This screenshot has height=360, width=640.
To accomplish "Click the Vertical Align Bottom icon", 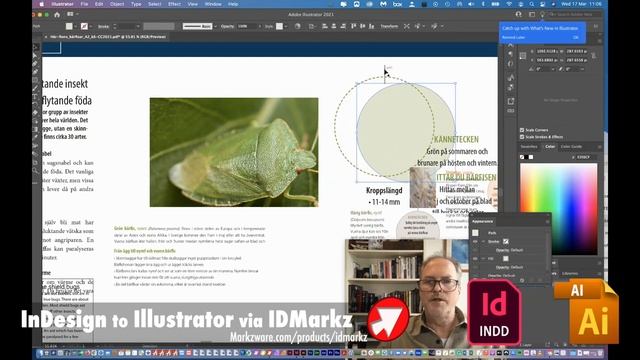I will pyautogui.click(x=371, y=26).
